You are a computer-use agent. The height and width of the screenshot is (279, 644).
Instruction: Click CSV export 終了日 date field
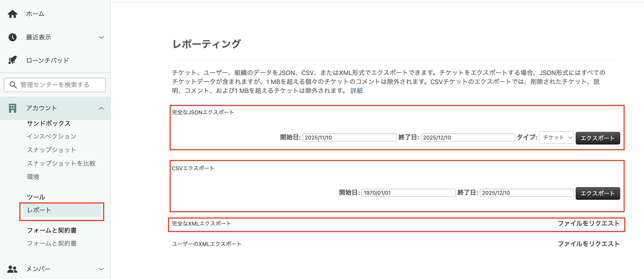[527, 193]
